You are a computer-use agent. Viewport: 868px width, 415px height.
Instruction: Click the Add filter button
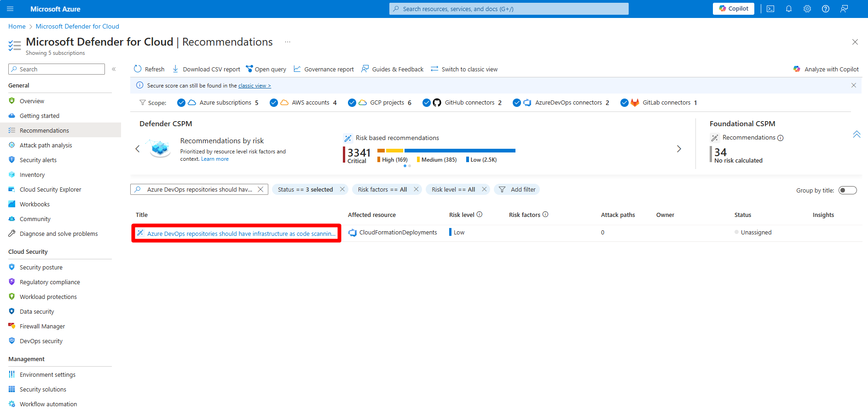(517, 189)
